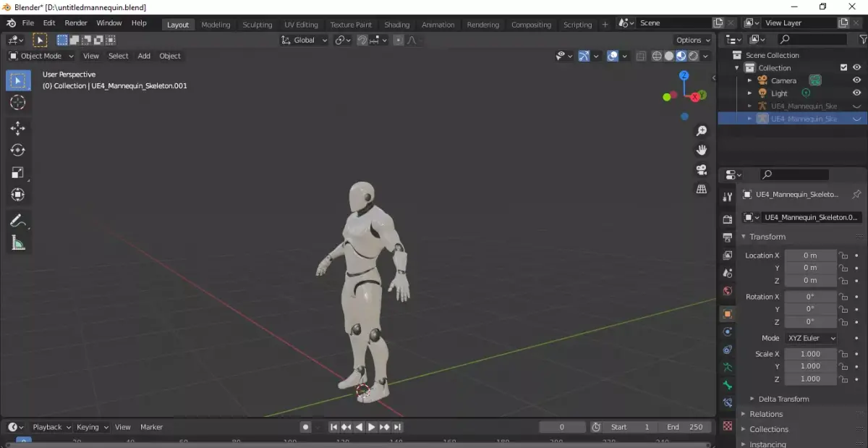The image size is (868, 448).
Task: Open the Object Mode dropdown
Action: coord(41,56)
